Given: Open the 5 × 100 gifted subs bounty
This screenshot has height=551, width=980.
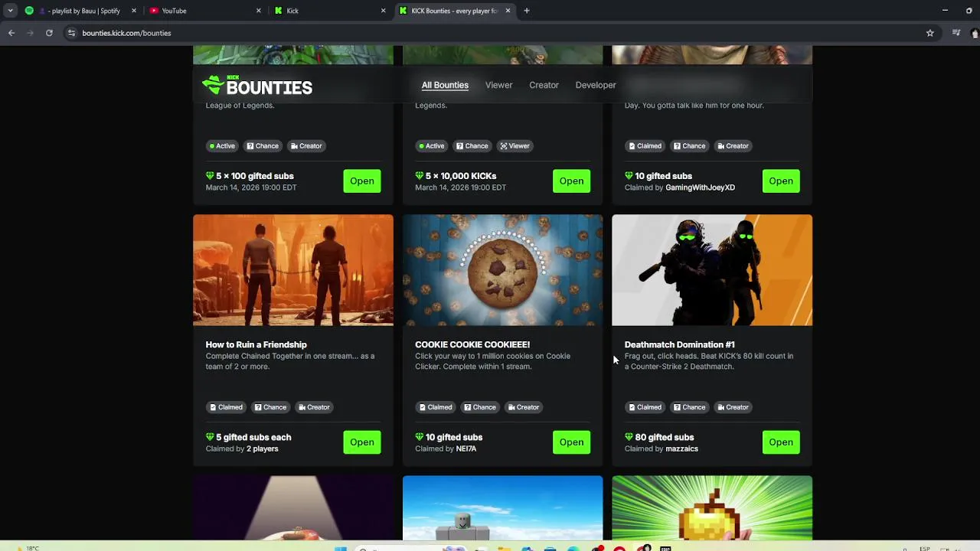Looking at the screenshot, I should 362,181.
